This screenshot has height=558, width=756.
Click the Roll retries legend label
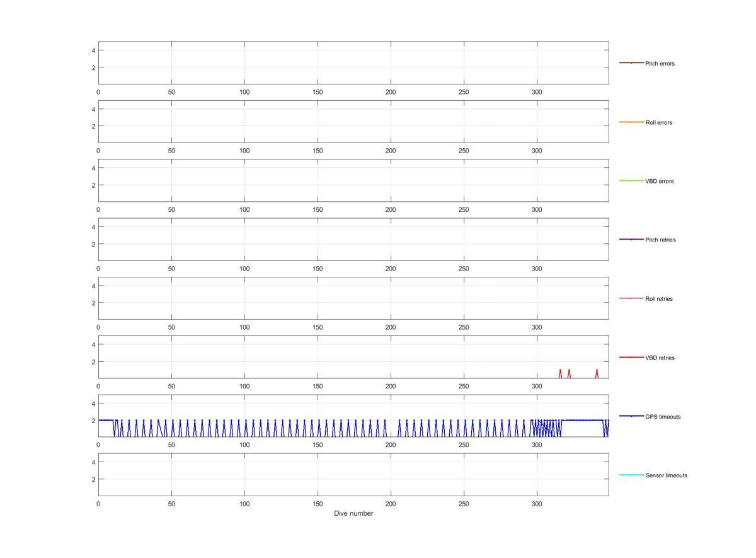coord(659,299)
